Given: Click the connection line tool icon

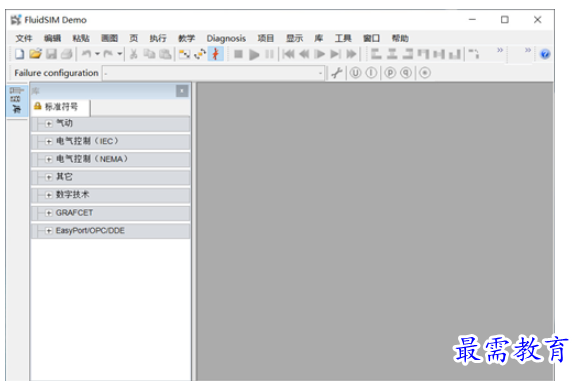Looking at the screenshot, I should click(474, 54).
